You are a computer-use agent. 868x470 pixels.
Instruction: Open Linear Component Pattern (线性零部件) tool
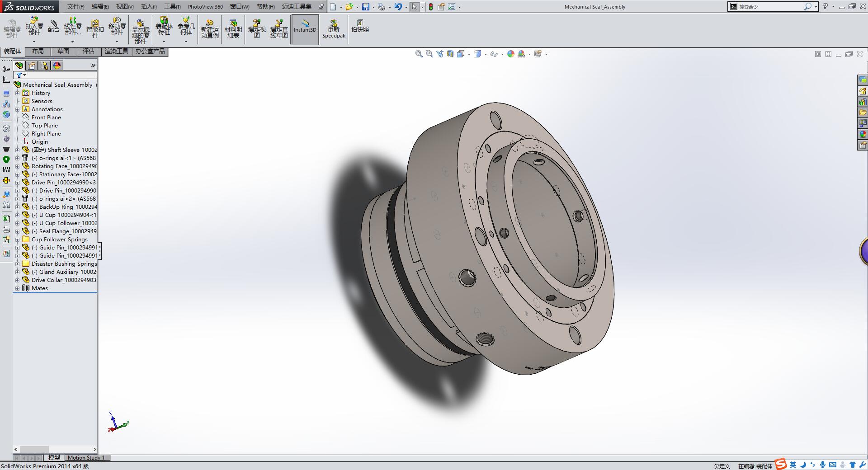tap(72, 27)
